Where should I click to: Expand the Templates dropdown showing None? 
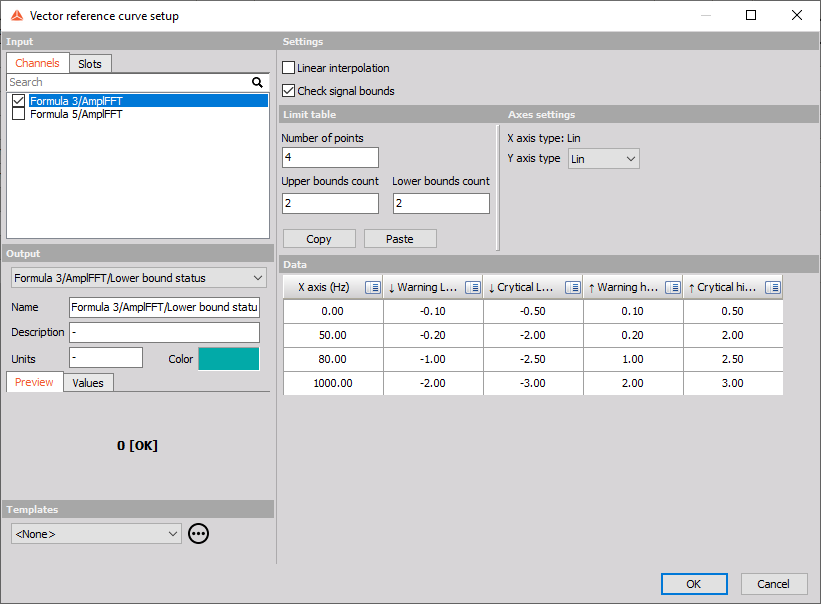point(96,534)
